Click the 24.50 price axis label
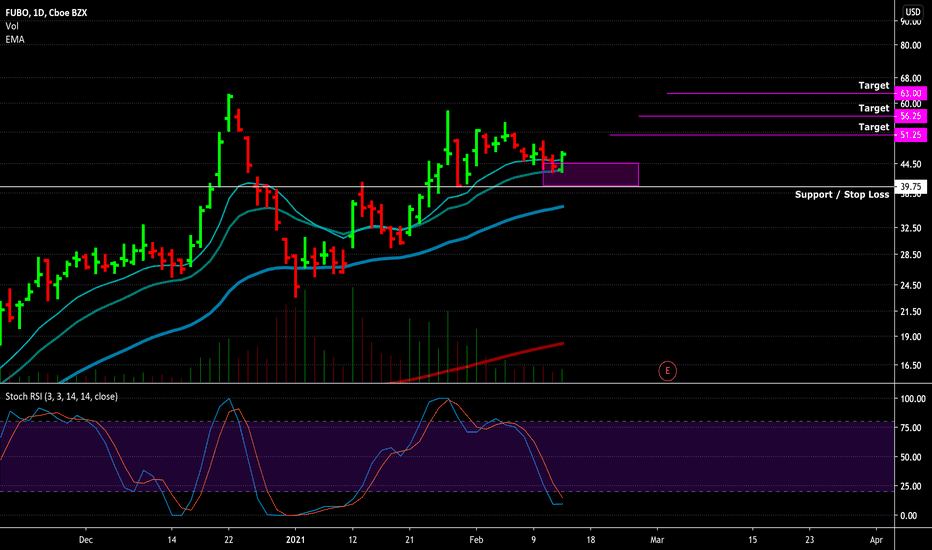 [911, 285]
